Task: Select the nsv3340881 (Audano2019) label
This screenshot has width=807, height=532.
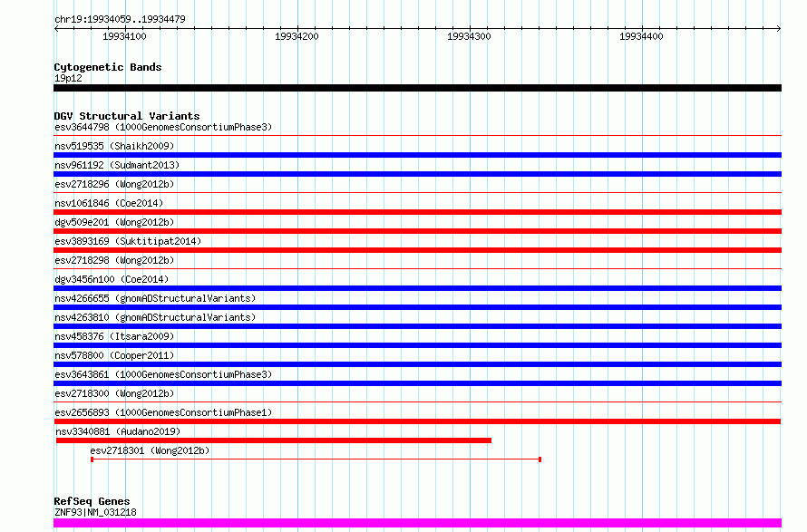Action: (x=118, y=431)
